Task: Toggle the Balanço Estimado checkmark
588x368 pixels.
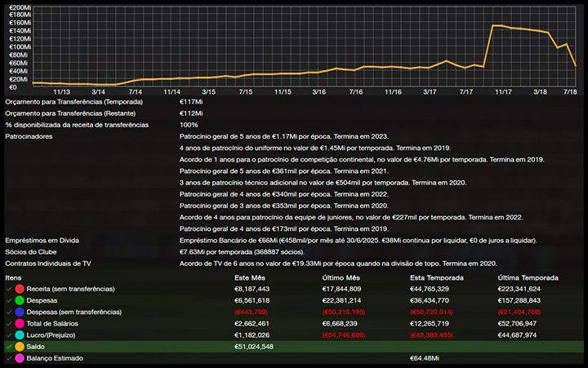Action: [x=8, y=358]
